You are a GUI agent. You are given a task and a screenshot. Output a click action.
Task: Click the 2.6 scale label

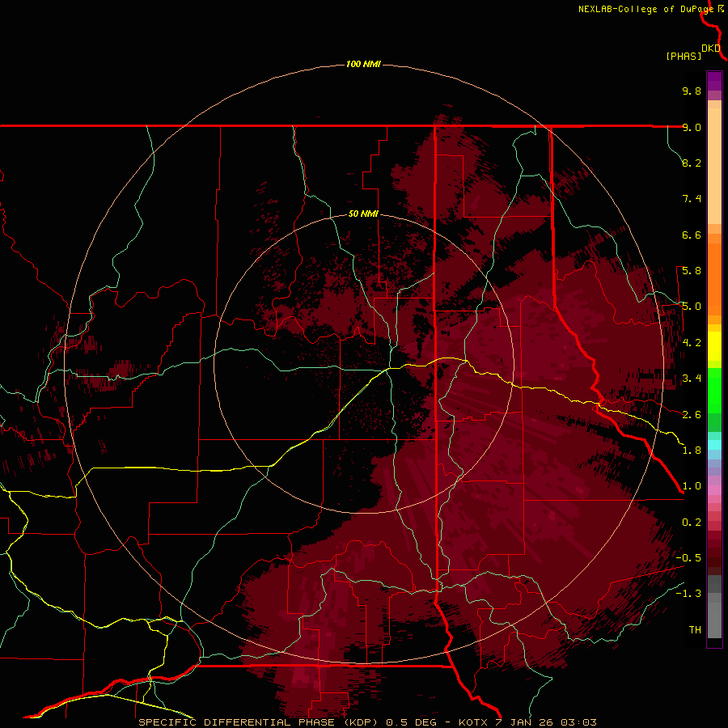click(692, 415)
